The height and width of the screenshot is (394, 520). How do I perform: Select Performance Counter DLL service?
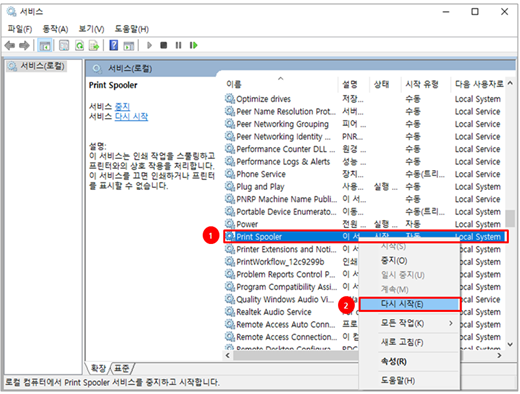click(x=286, y=149)
